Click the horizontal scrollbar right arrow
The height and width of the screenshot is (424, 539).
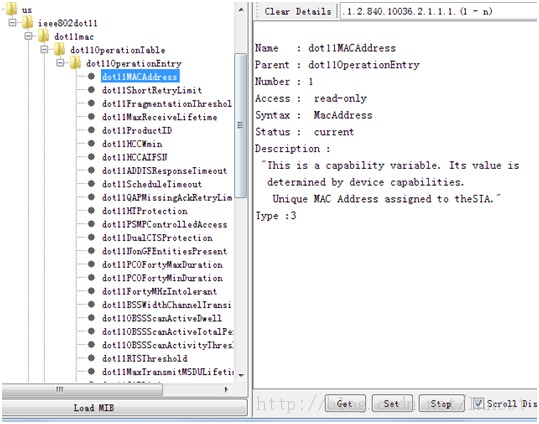click(226, 389)
